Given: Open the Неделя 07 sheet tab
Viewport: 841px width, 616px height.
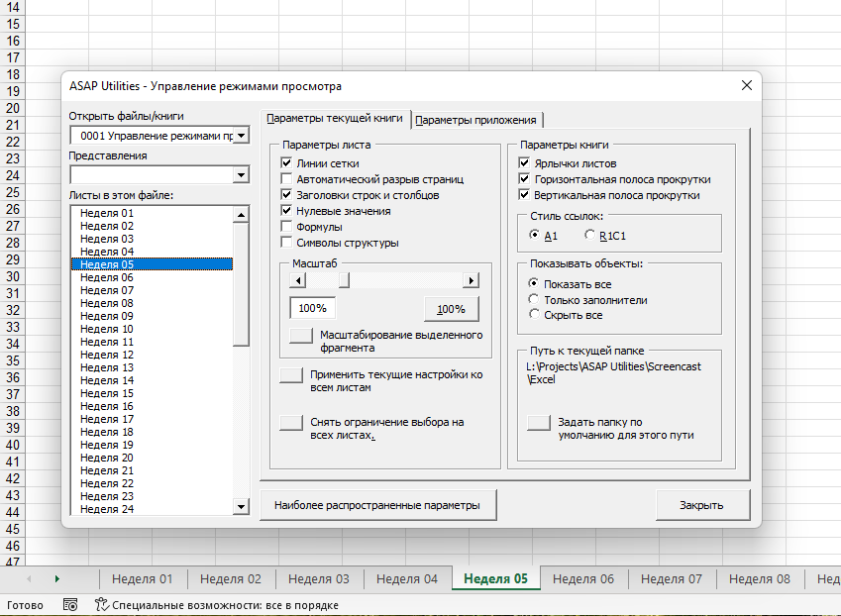Looking at the screenshot, I should coord(672,579).
